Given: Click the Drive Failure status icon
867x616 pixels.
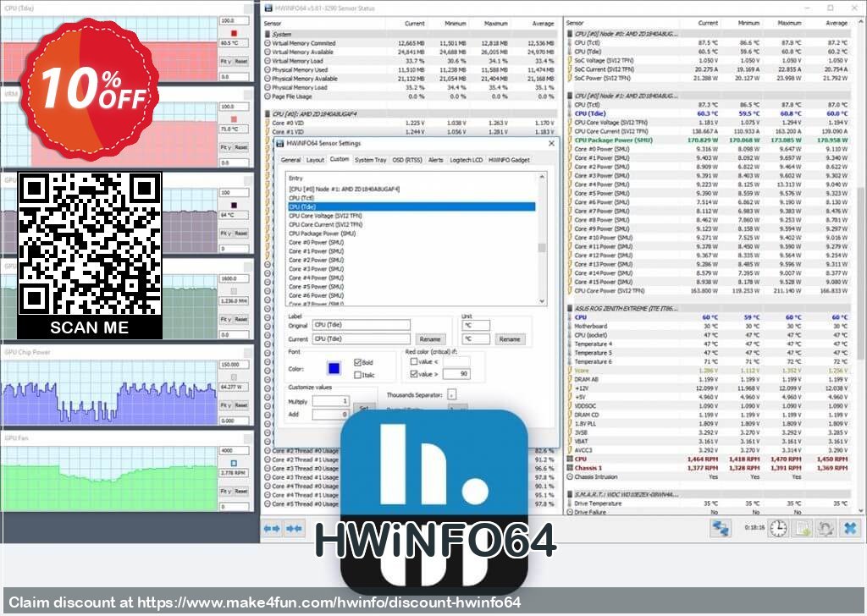Looking at the screenshot, I should pyautogui.click(x=570, y=512).
